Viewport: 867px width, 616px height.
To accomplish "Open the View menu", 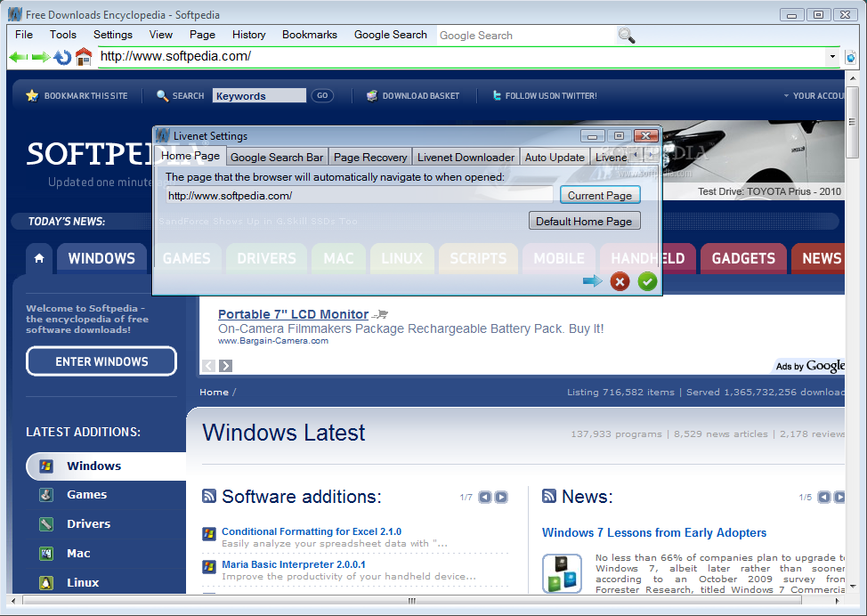I will [161, 35].
